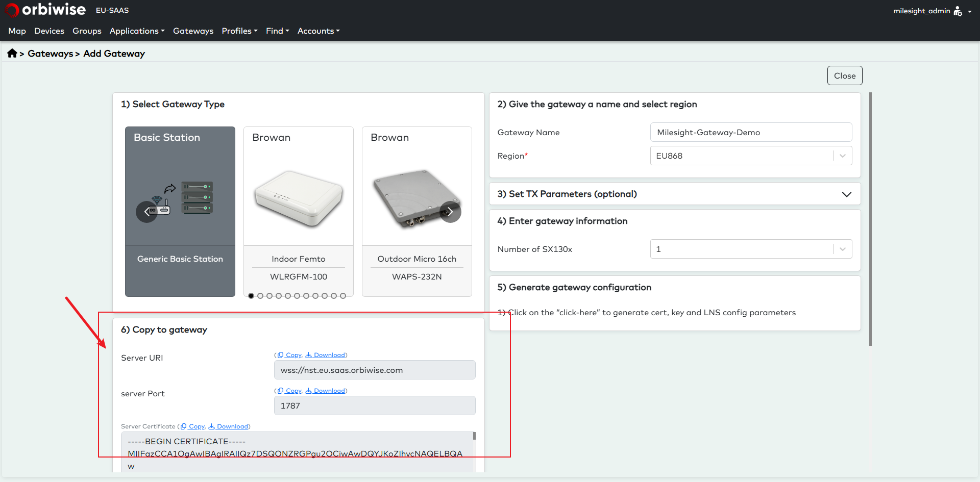This screenshot has width=980, height=482.
Task: Select the seventh carousel page dot
Action: click(306, 296)
